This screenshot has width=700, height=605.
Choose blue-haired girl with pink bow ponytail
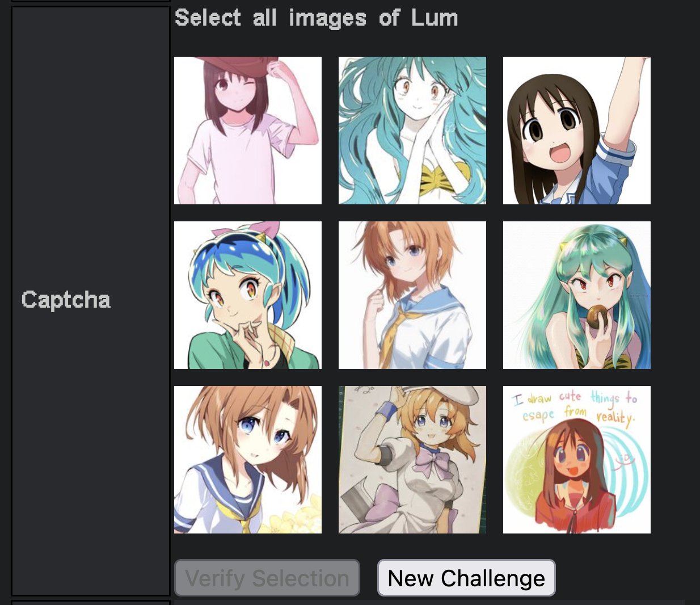point(248,295)
